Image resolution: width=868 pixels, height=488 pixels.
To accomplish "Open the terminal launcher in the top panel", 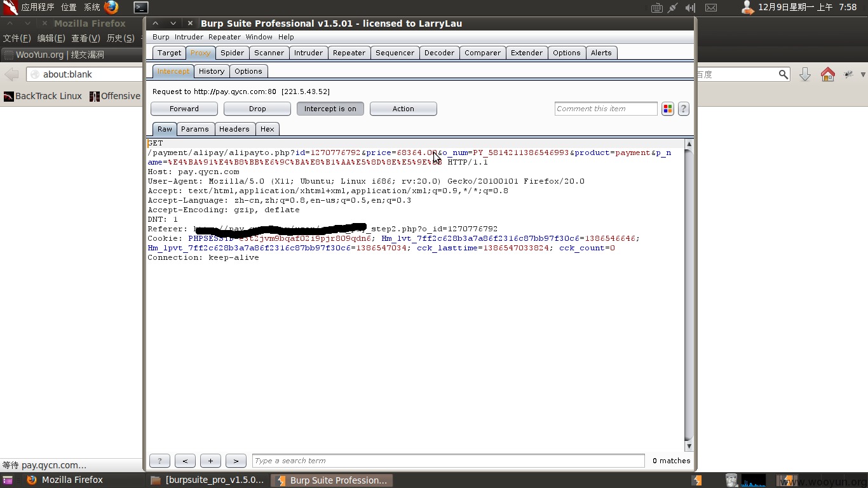I will (x=141, y=8).
